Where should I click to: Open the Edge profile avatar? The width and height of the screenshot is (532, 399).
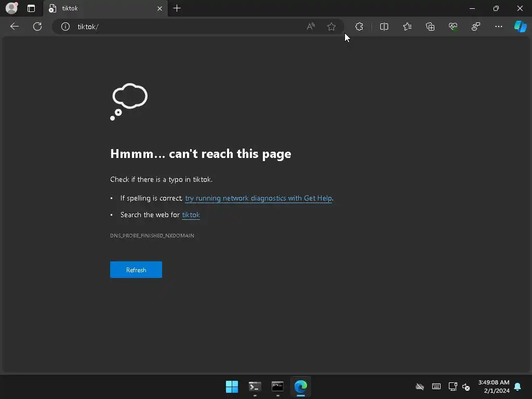(x=11, y=8)
